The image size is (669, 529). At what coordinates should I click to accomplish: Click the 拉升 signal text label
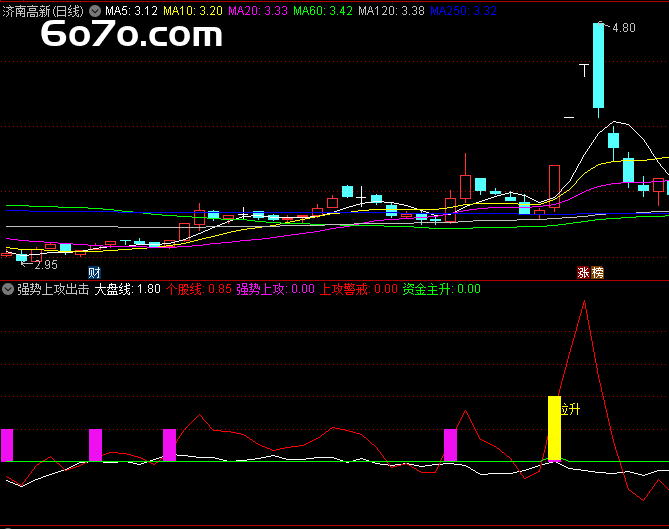coord(570,410)
